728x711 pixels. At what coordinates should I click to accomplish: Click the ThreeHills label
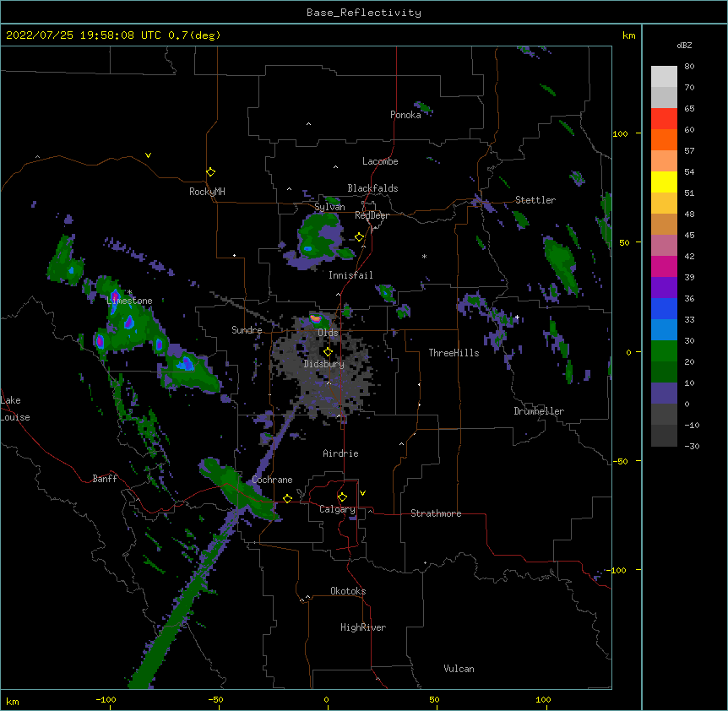pyautogui.click(x=454, y=353)
